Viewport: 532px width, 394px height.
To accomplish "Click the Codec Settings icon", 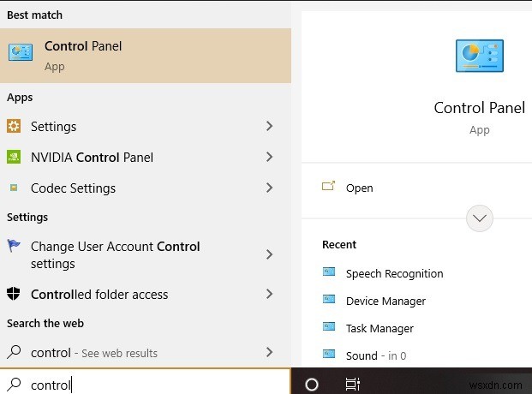I will tap(13, 188).
